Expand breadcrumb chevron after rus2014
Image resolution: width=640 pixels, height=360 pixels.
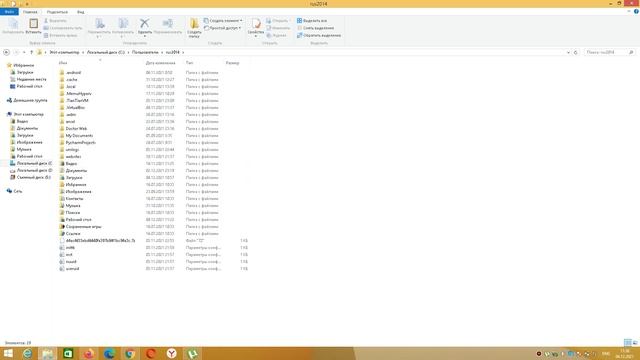coord(183,52)
